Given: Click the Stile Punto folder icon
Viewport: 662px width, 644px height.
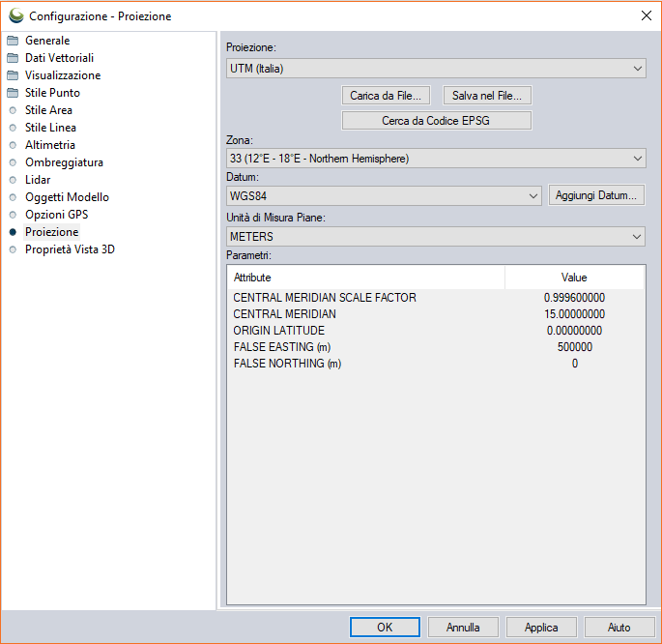Looking at the screenshot, I should (x=13, y=93).
